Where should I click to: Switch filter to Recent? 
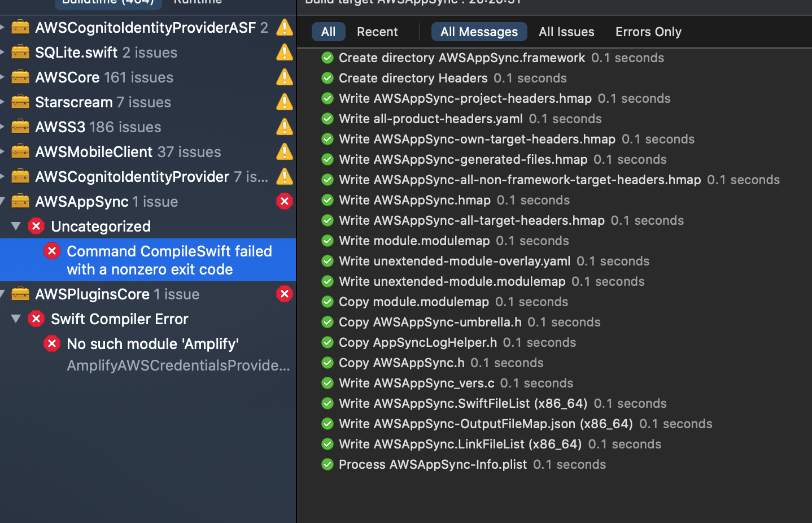[x=377, y=32]
